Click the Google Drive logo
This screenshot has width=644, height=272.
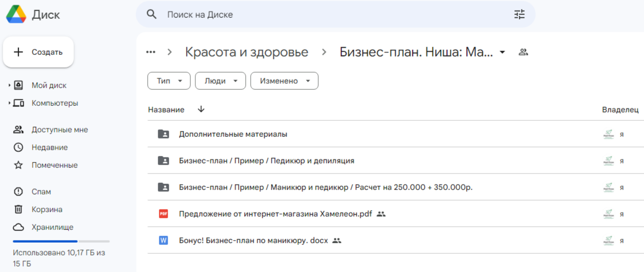coord(16,15)
